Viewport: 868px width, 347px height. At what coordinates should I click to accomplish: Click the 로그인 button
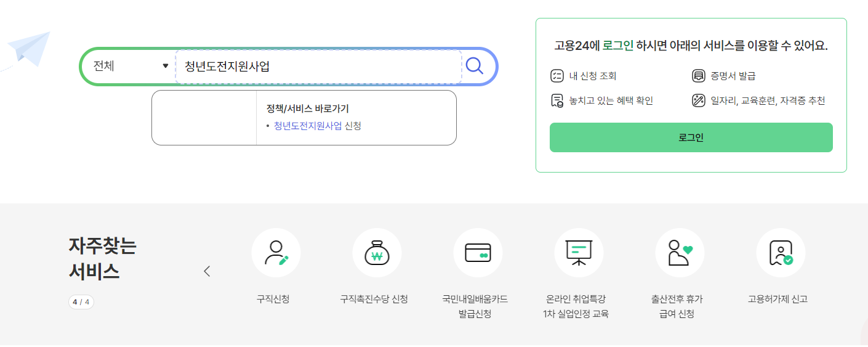tap(691, 137)
